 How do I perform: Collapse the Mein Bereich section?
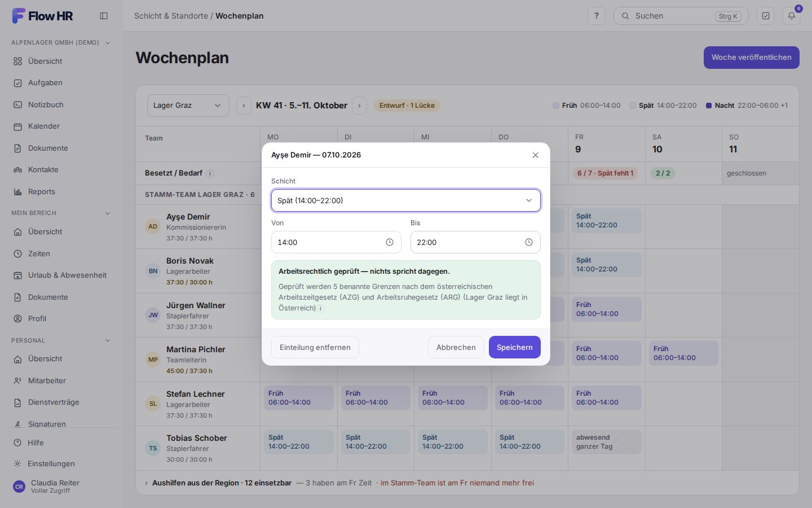(108, 213)
